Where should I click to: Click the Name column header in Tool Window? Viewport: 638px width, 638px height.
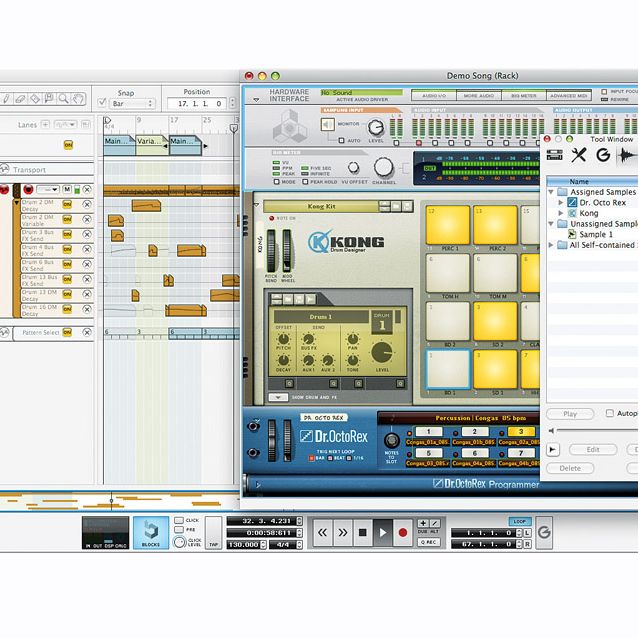pos(592,181)
